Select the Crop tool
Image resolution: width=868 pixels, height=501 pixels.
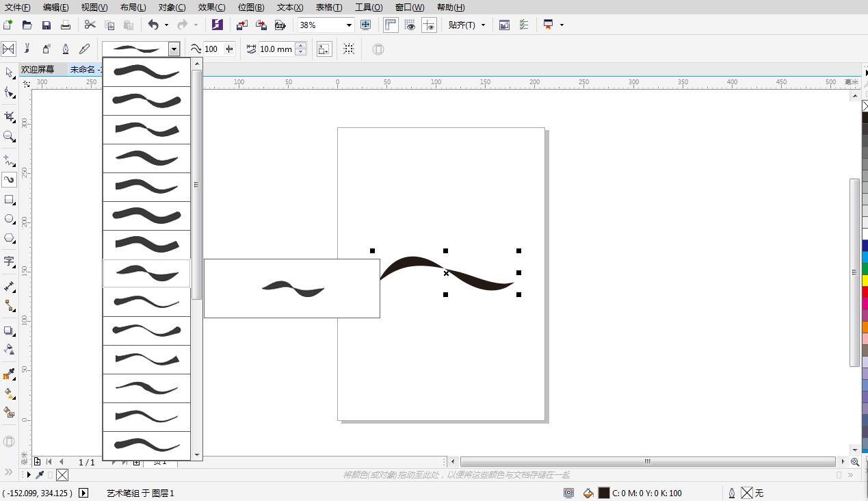pos(9,117)
